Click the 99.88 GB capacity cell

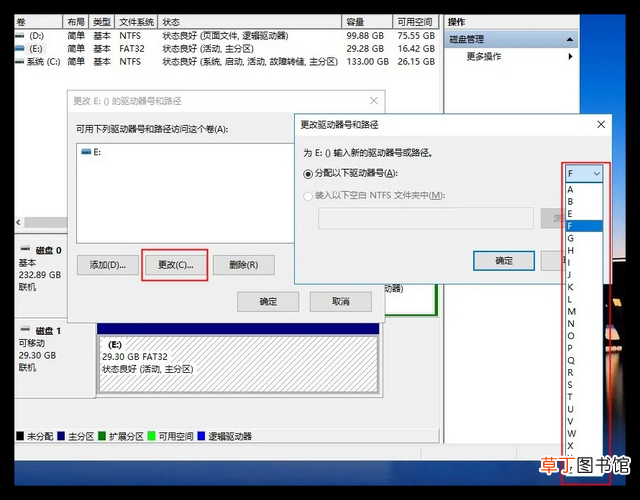(365, 36)
